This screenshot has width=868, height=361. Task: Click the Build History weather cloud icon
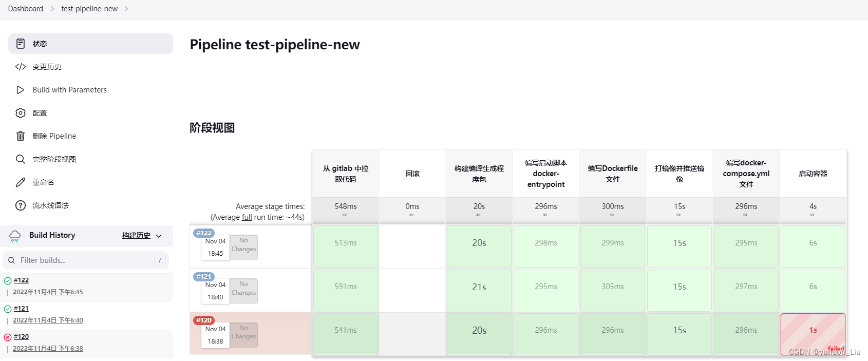[x=15, y=236]
